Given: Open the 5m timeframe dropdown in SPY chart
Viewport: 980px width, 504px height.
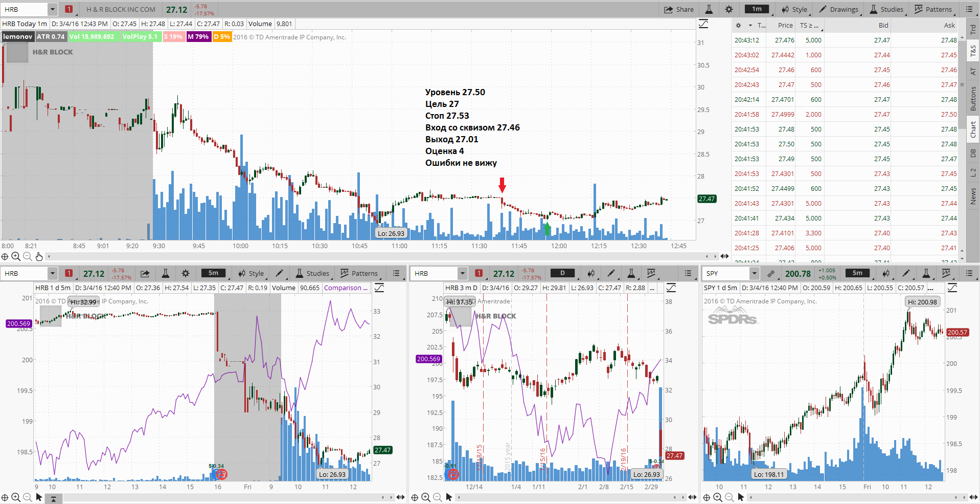Looking at the screenshot, I should [x=857, y=273].
